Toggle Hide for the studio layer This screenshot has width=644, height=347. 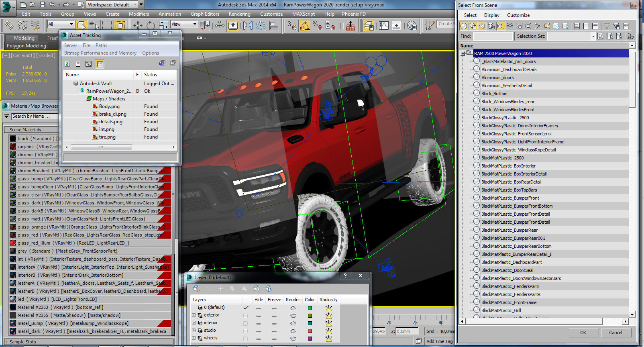click(259, 331)
